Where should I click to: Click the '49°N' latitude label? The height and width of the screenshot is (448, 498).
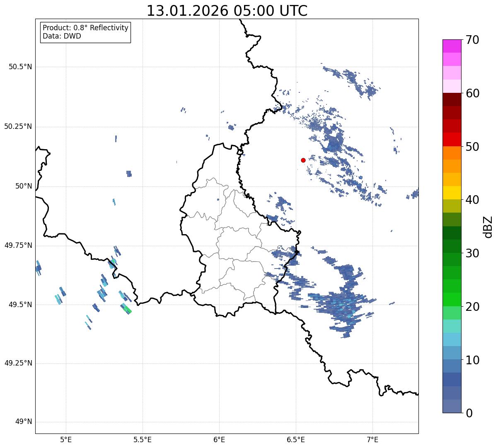click(x=24, y=422)
